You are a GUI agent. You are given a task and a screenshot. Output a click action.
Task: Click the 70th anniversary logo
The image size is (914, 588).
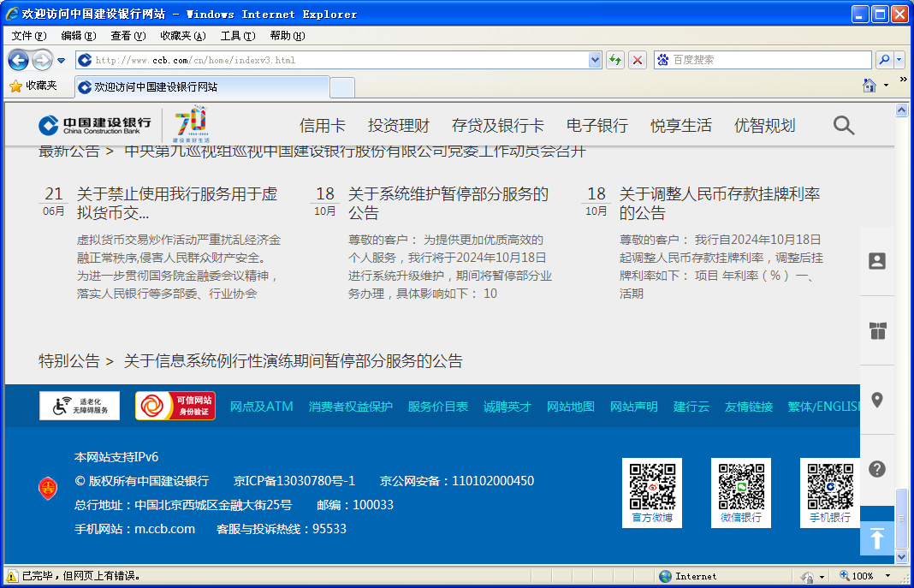[x=191, y=123]
